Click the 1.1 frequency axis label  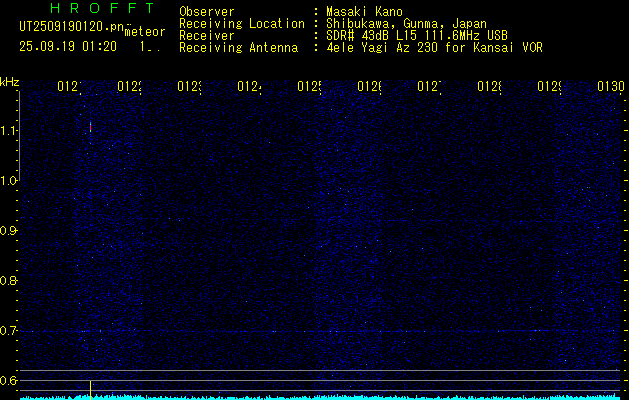pos(8,130)
